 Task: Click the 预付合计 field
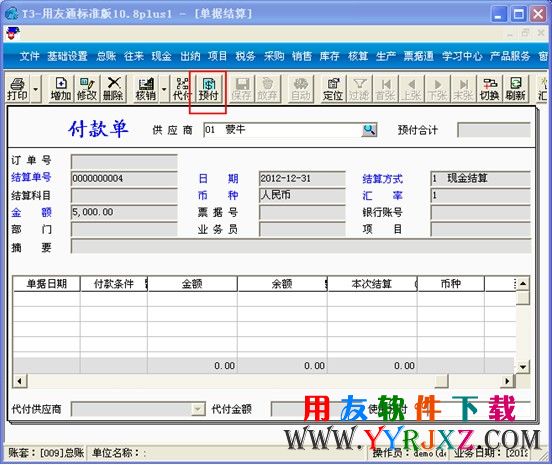494,130
